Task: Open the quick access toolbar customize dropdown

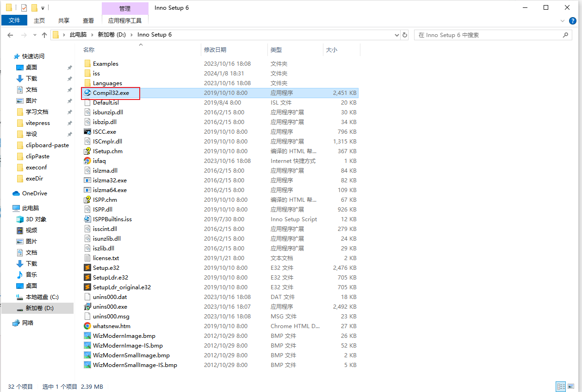Action: 43,8
